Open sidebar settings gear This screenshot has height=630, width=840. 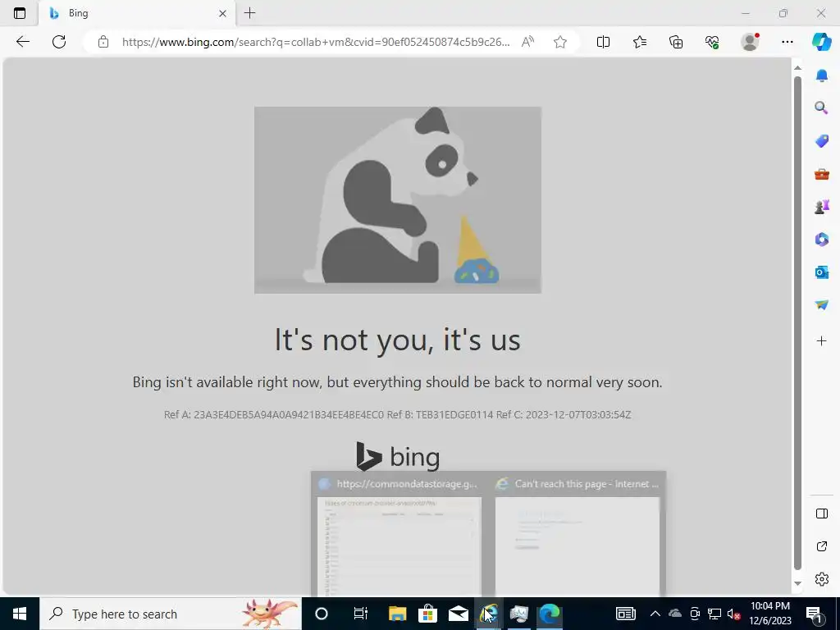[822, 579]
